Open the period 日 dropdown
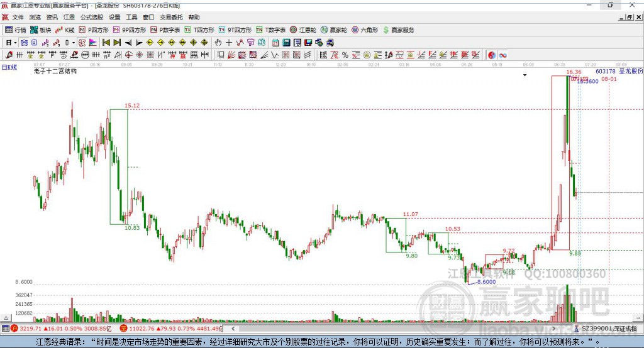This screenshot has width=644, height=348. click(x=10, y=42)
